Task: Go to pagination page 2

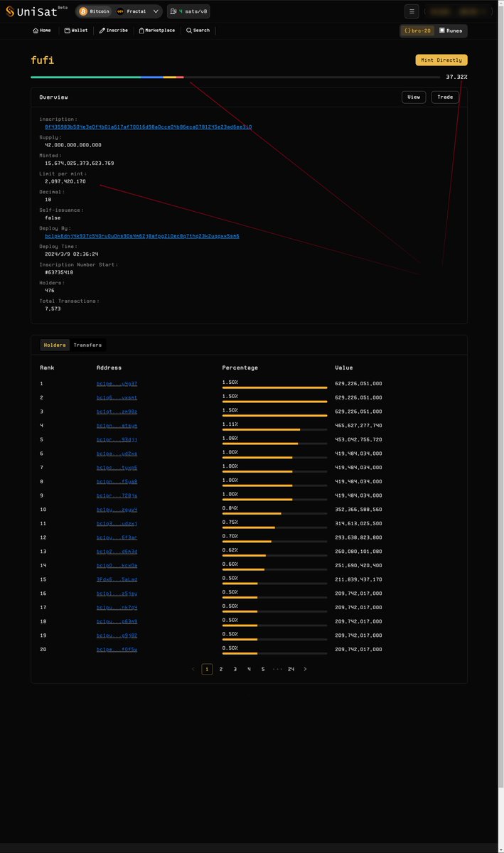Action: (x=221, y=669)
